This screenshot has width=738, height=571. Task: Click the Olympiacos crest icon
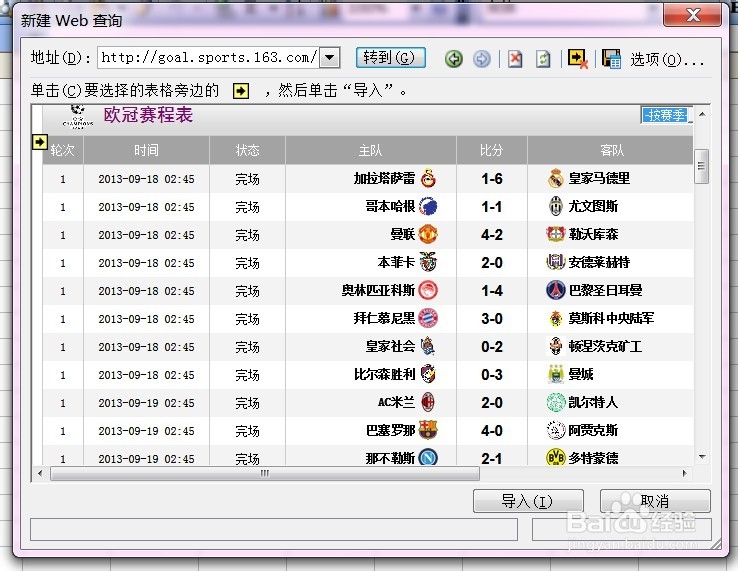click(x=428, y=290)
